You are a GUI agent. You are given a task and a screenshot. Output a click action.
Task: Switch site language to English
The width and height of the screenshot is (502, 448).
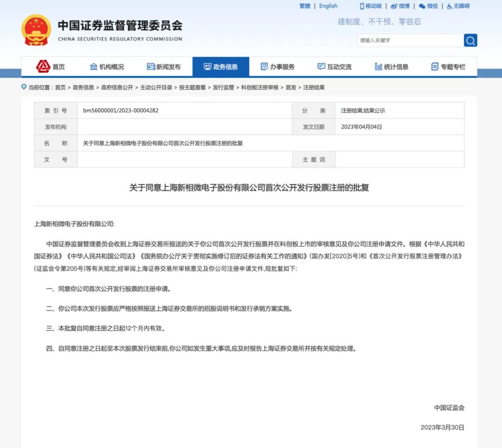tap(328, 6)
